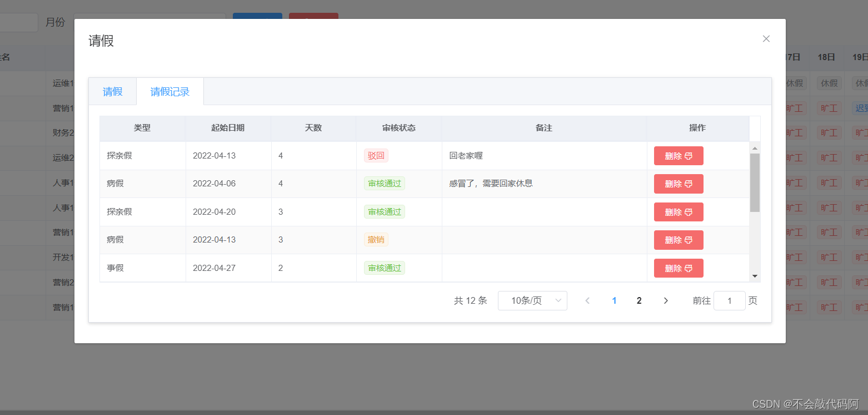Click the 审核通过 tag in 2022-04-20 row

click(x=385, y=212)
